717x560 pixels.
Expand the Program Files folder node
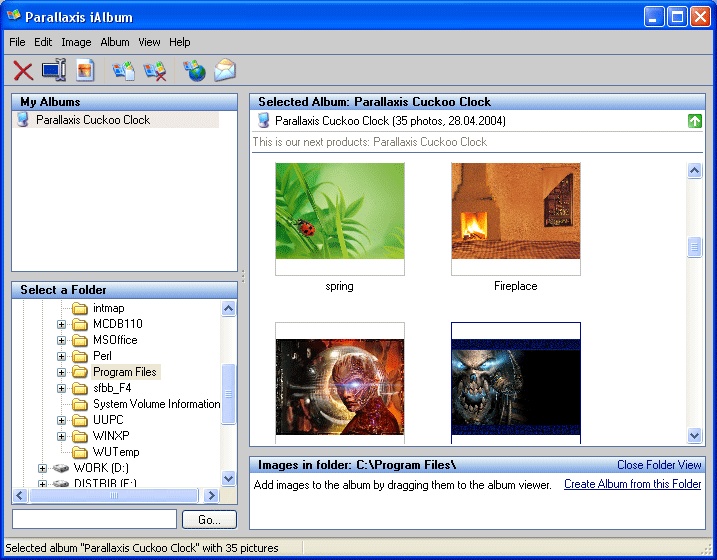coord(61,373)
